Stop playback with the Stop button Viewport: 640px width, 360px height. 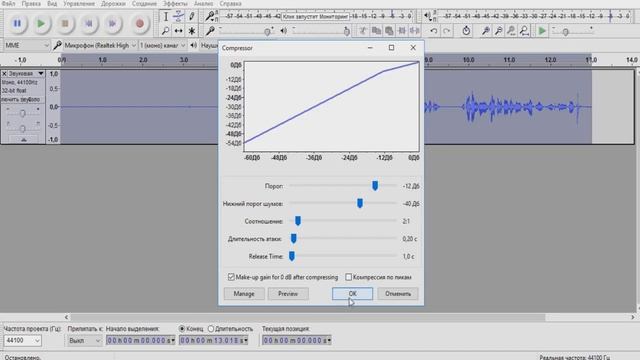(65, 24)
